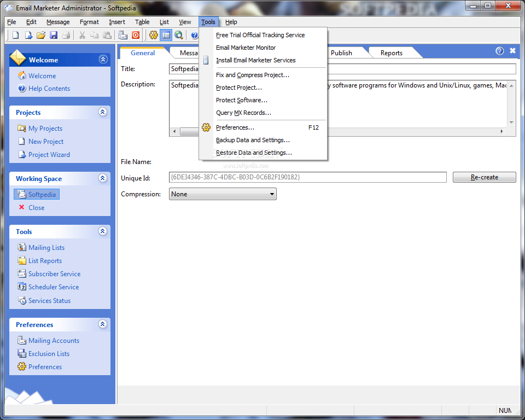Choose Query MX Records menu entry
The width and height of the screenshot is (525, 420).
(263, 113)
